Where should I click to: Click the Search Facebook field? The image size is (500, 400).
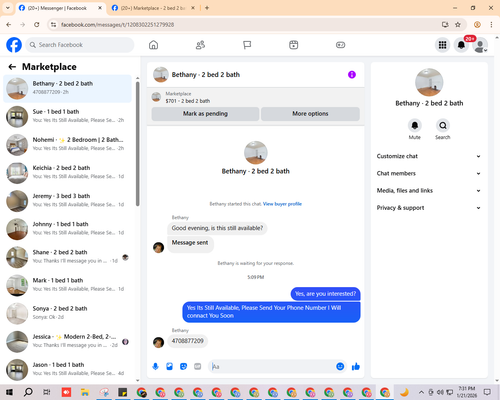pyautogui.click(x=80, y=45)
